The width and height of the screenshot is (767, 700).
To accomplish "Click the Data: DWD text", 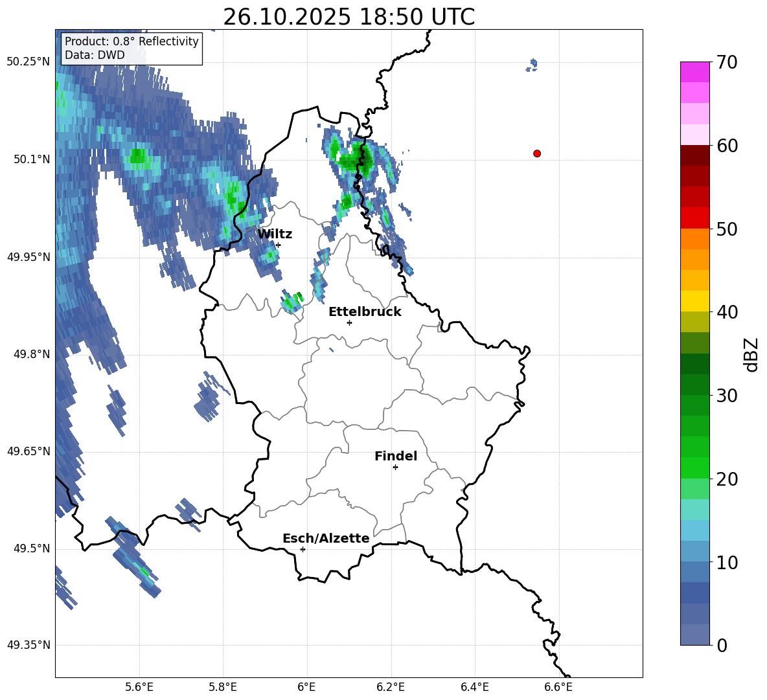I will [x=95, y=55].
